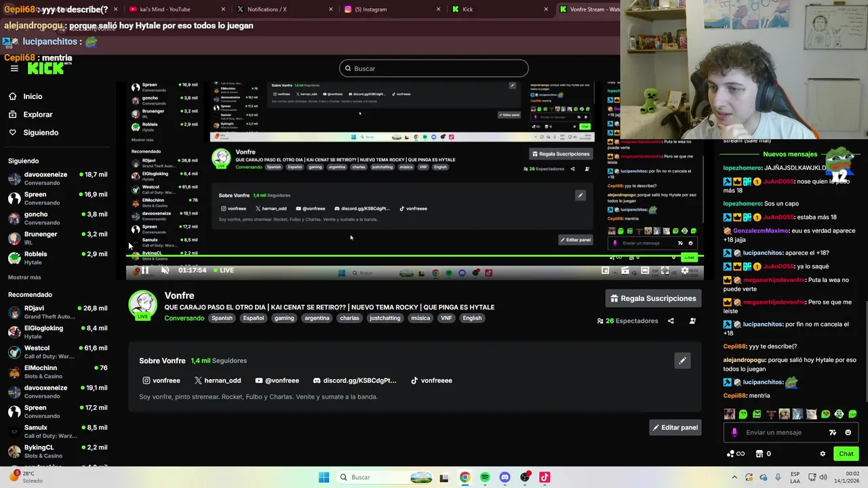Send message with green Chat button
The width and height of the screenshot is (868, 488).
pyautogui.click(x=846, y=454)
